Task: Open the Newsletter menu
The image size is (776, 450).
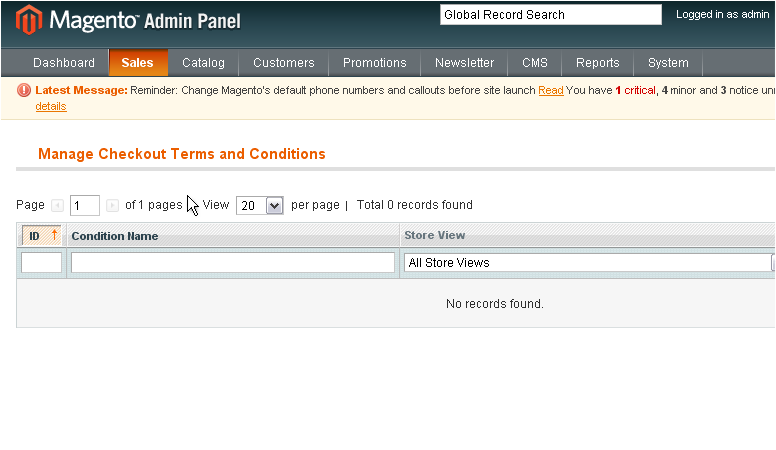Action: click(464, 63)
